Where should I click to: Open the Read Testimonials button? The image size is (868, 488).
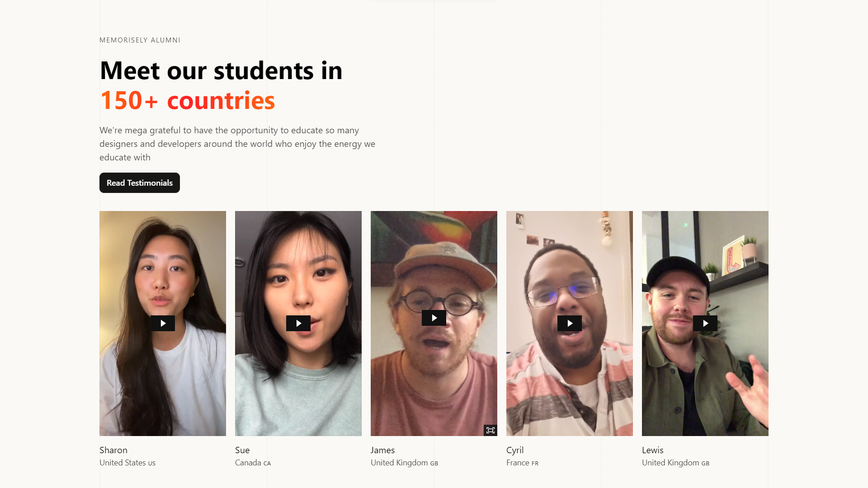click(140, 183)
